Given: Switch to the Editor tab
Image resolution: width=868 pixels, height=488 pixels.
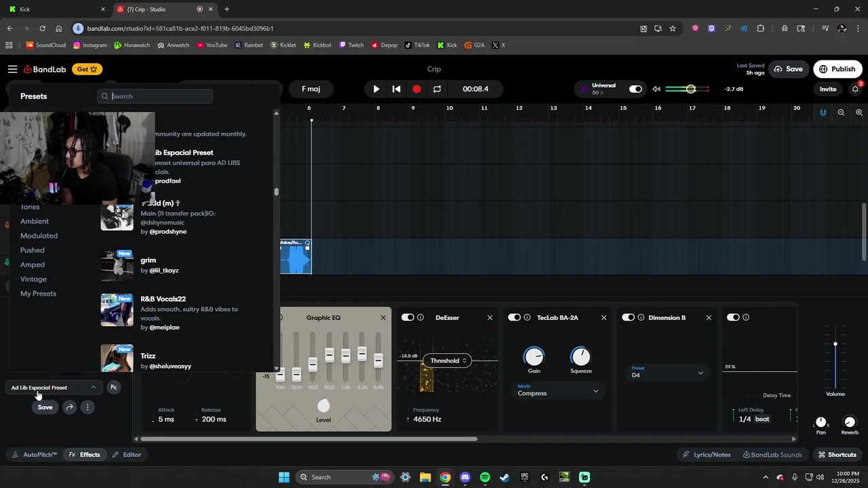Looking at the screenshot, I should click(x=127, y=455).
